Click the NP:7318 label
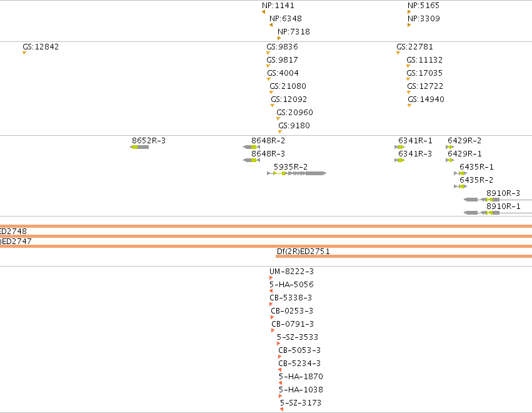This screenshot has width=532, height=413. [x=293, y=31]
